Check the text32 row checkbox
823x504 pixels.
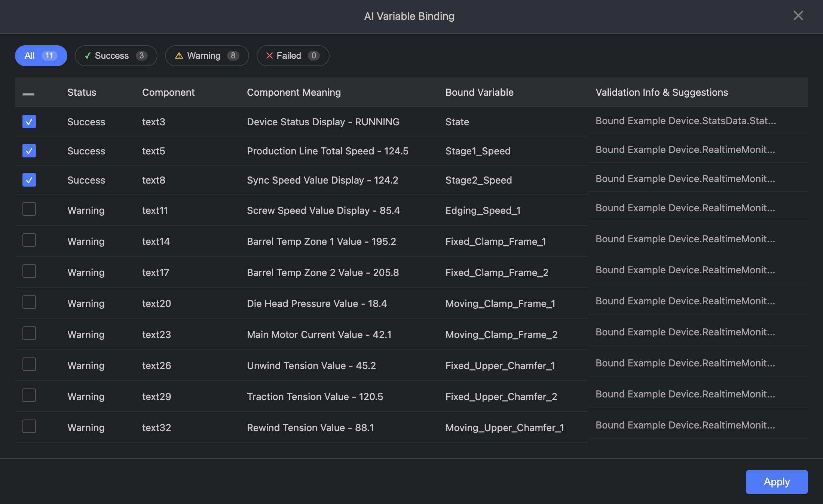[x=29, y=426]
